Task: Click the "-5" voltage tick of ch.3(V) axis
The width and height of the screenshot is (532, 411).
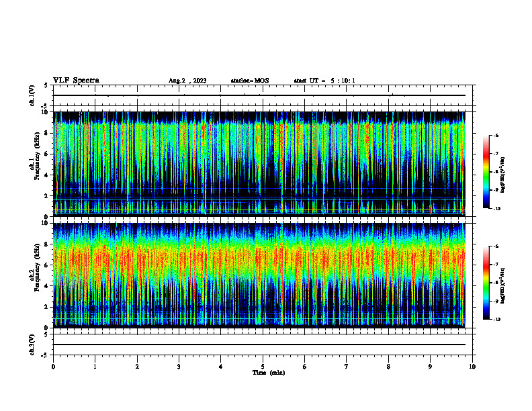Action: (45, 355)
